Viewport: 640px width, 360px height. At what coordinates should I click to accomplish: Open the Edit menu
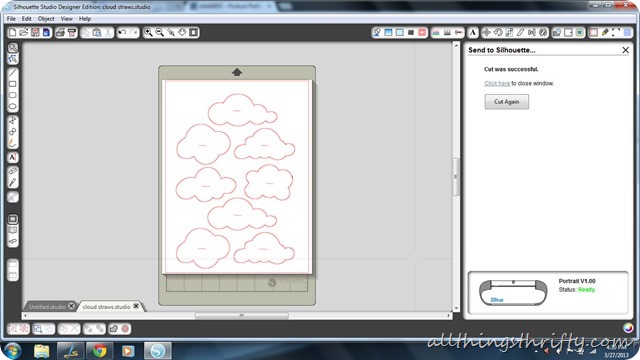(27, 19)
